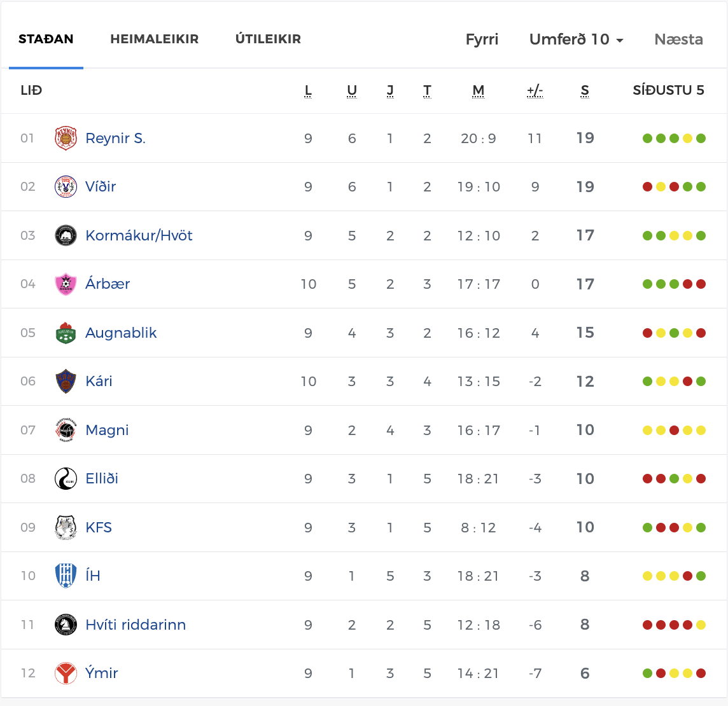Viewport: 728px width, 706px height.
Task: Click the Reynir S. team crest
Action: (66, 138)
